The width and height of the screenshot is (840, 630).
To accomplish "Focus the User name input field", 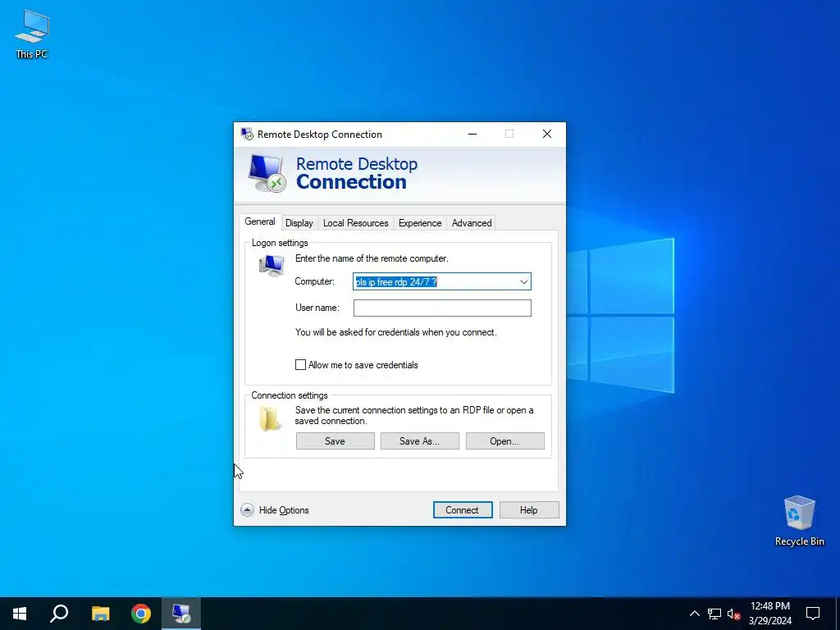I will pyautogui.click(x=442, y=308).
